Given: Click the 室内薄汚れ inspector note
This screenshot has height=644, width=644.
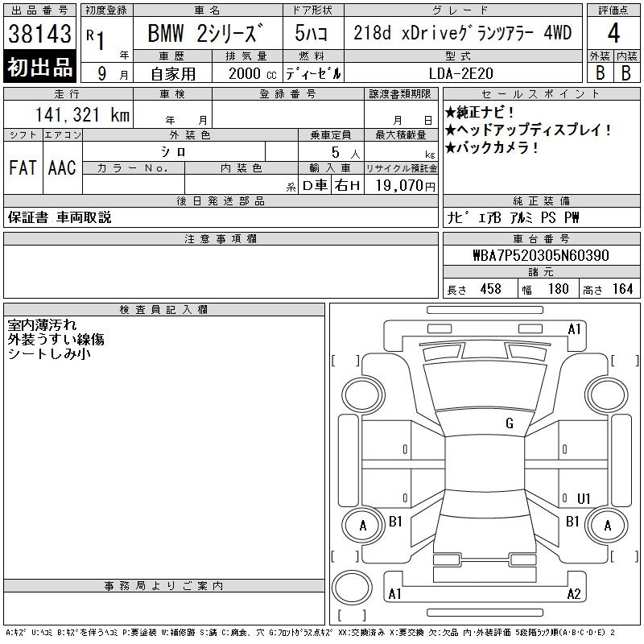Looking at the screenshot, I should pos(43,325).
